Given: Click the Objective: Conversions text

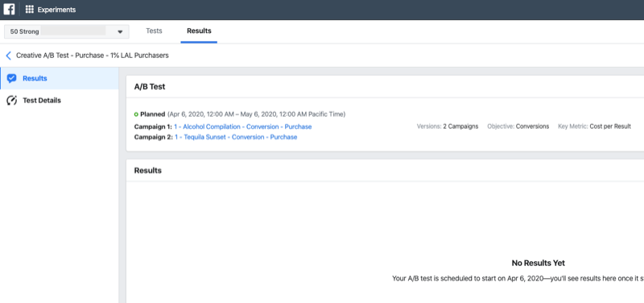Looking at the screenshot, I should (x=518, y=127).
